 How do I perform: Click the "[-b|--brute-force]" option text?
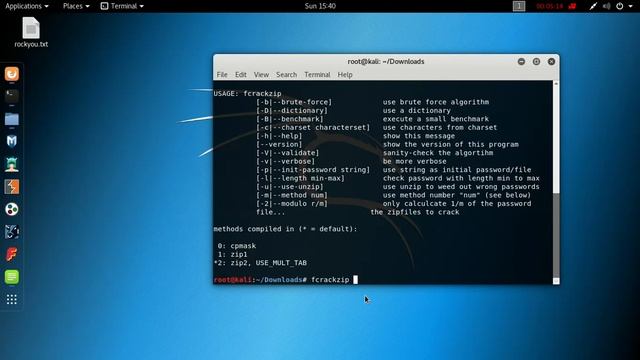pos(294,102)
